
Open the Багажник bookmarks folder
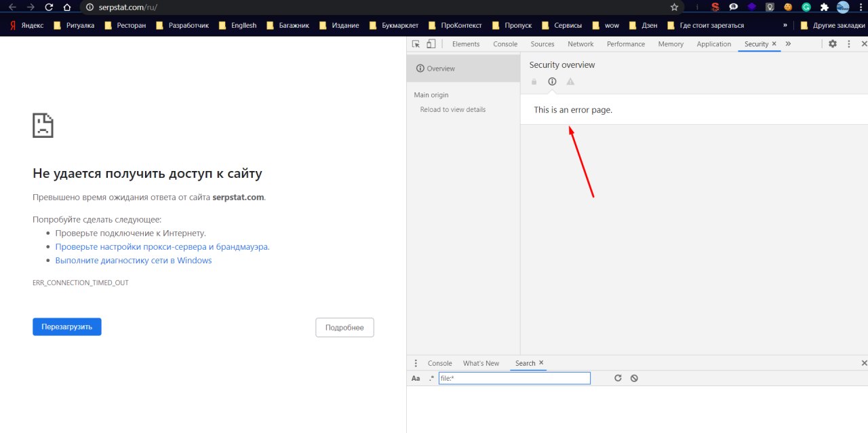click(287, 25)
